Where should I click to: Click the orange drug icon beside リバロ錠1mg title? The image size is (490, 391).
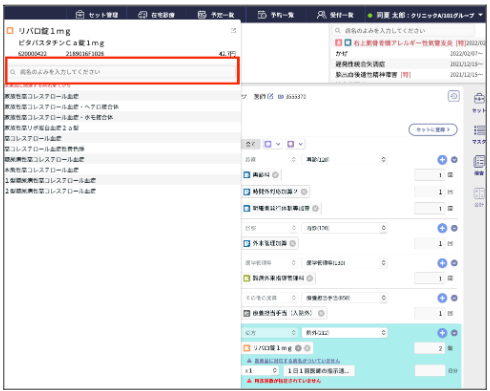click(x=10, y=31)
